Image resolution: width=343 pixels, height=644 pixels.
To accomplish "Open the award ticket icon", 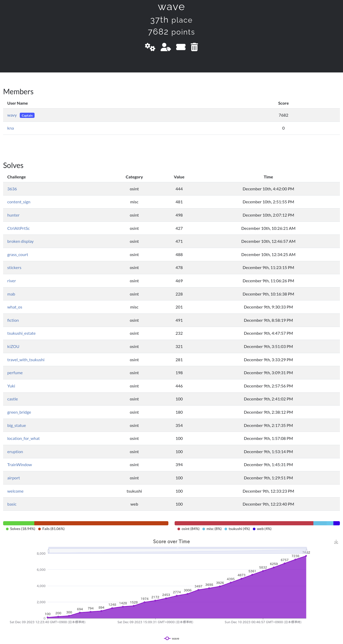I will click(x=181, y=47).
